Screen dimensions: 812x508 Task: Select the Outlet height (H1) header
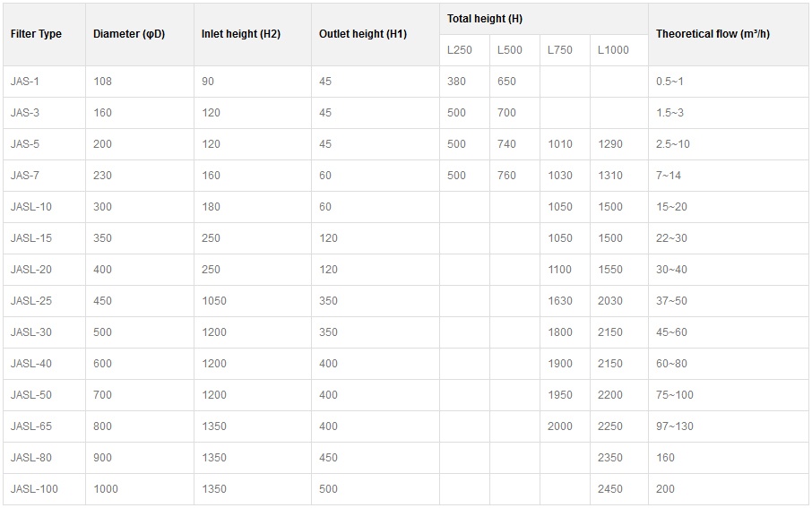pyautogui.click(x=363, y=34)
